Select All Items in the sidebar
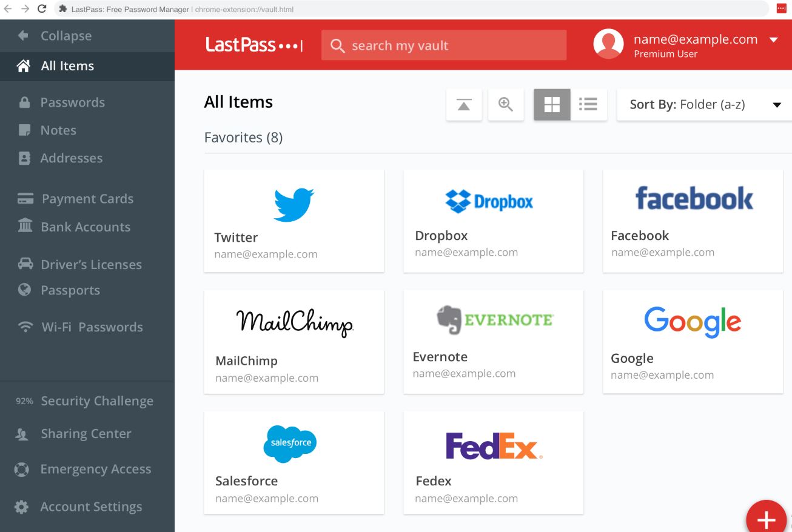Viewport: 792px width, 532px height. [x=87, y=66]
